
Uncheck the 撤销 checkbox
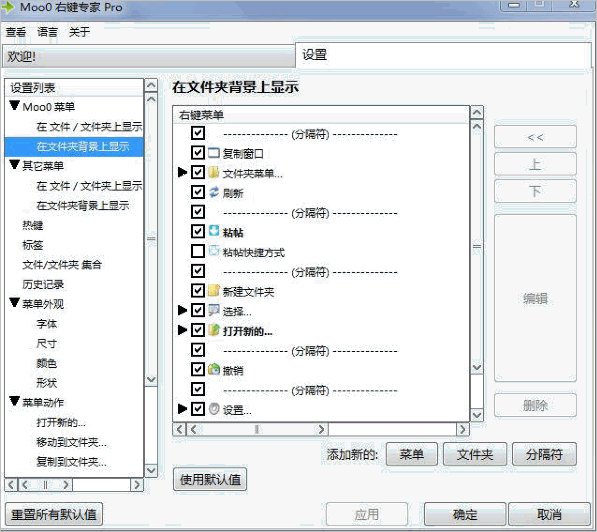(198, 369)
